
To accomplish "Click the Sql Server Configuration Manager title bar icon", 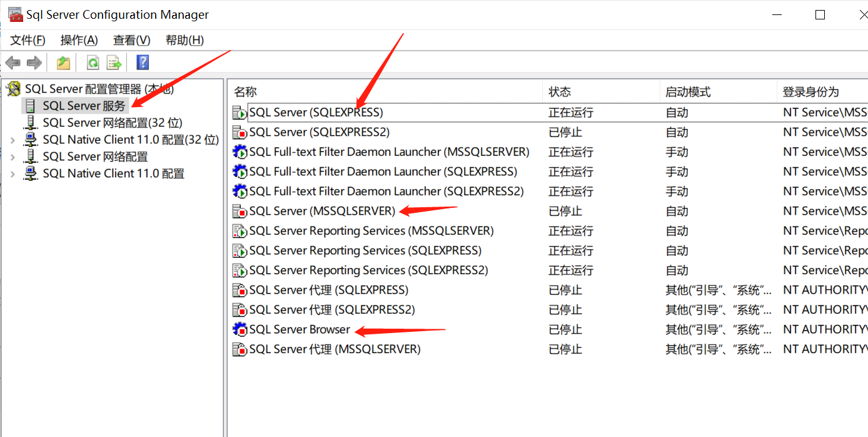I will click(x=16, y=14).
